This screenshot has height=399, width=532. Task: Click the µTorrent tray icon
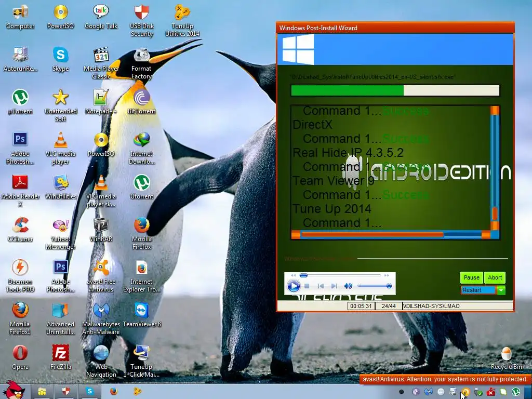coord(516,392)
